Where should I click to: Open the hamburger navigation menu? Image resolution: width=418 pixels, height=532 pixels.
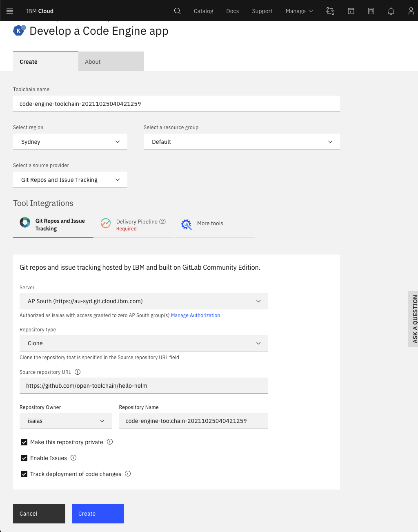(x=10, y=11)
